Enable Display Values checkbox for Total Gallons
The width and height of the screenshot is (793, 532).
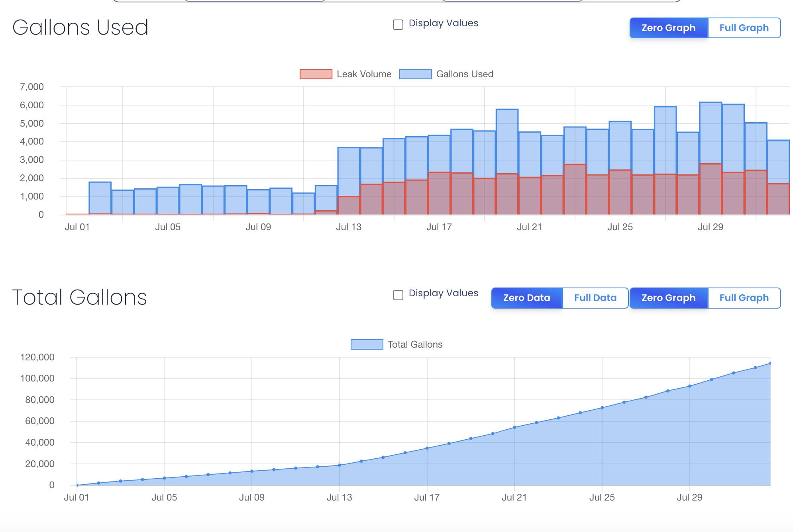(x=398, y=295)
